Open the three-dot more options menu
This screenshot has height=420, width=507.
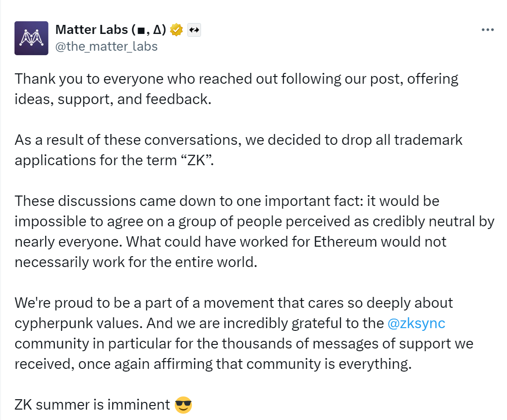point(487,30)
